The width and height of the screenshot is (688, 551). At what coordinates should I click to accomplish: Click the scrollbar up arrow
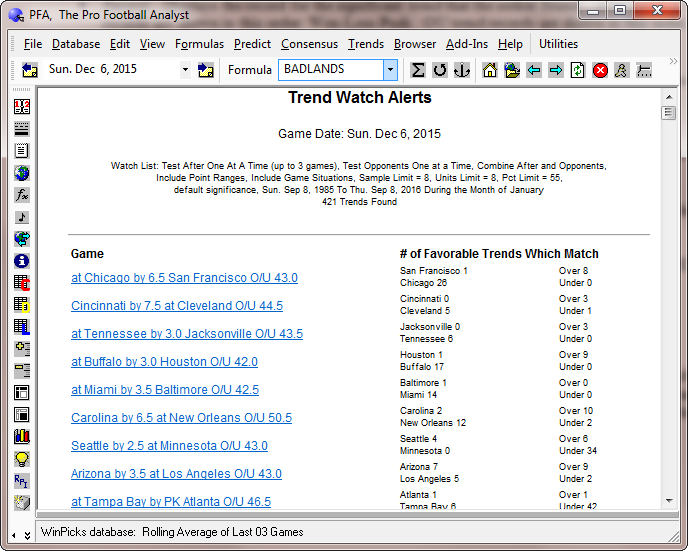(669, 97)
